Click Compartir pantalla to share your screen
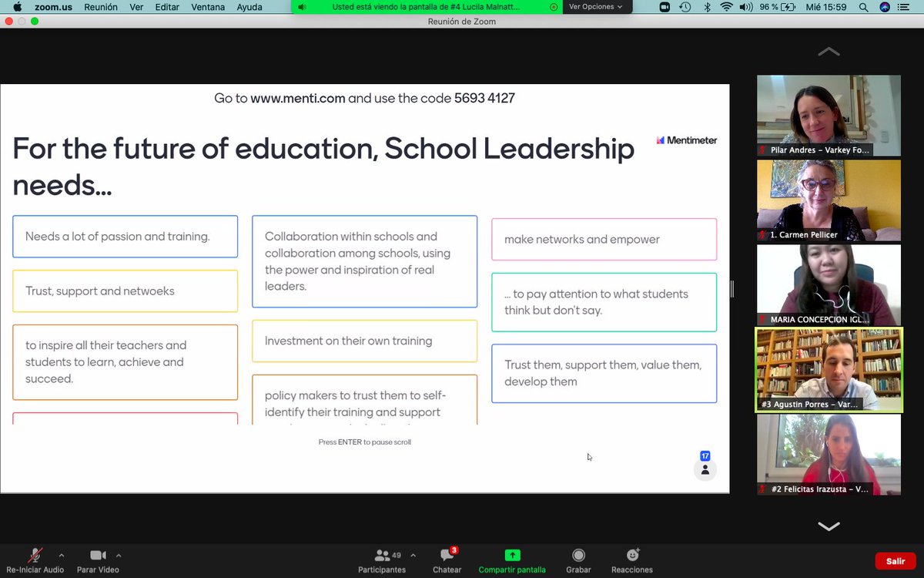Image resolution: width=924 pixels, height=578 pixels. [512, 560]
